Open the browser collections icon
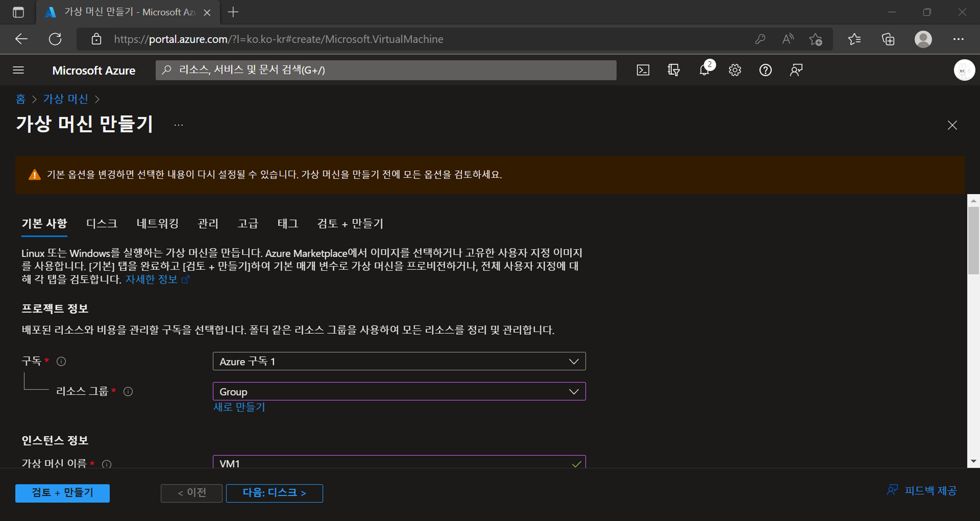Screen dimensions: 980x521 tap(888, 39)
